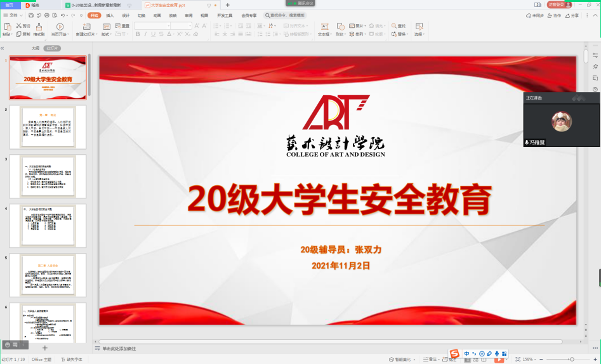601x364 pixels.
Task: Toggle Strikethrough formatting
Action: [x=161, y=34]
